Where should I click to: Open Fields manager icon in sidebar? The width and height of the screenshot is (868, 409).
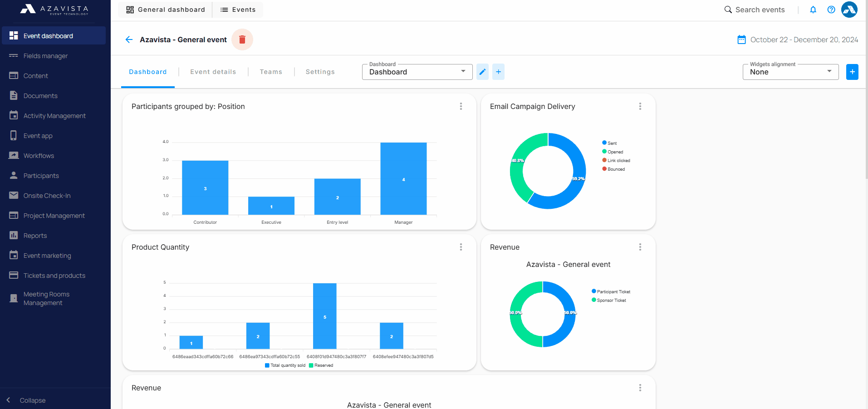tap(14, 56)
